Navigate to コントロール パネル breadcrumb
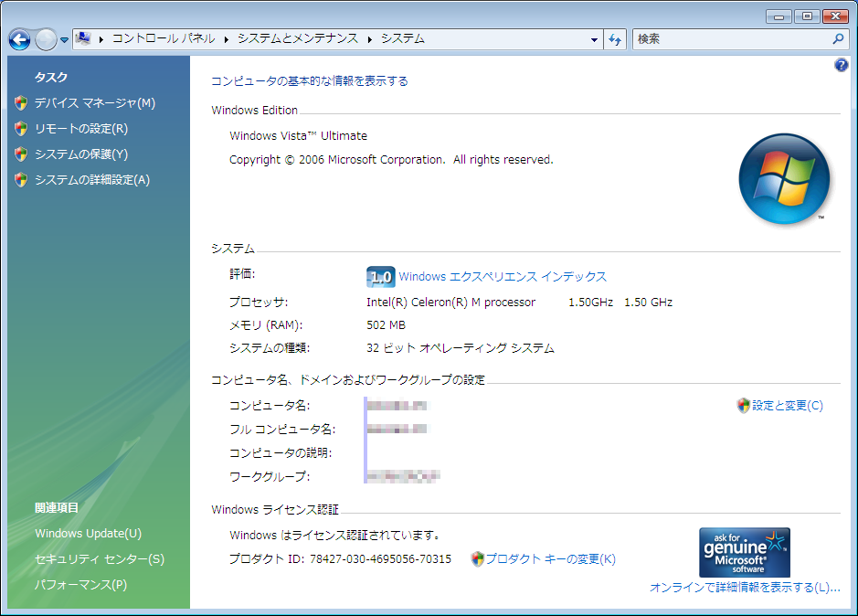The height and width of the screenshot is (616, 858). (x=164, y=38)
